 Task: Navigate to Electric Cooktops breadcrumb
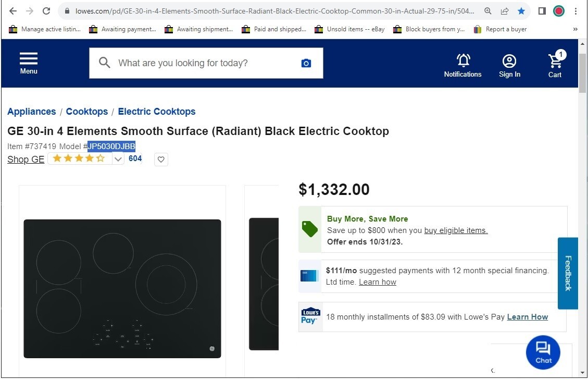tap(156, 111)
